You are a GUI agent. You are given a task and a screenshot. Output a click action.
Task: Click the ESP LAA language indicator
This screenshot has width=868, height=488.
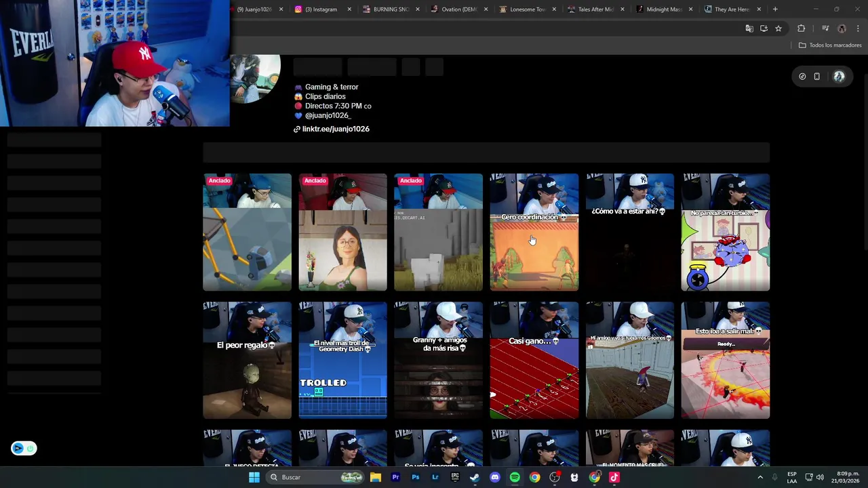[792, 477]
